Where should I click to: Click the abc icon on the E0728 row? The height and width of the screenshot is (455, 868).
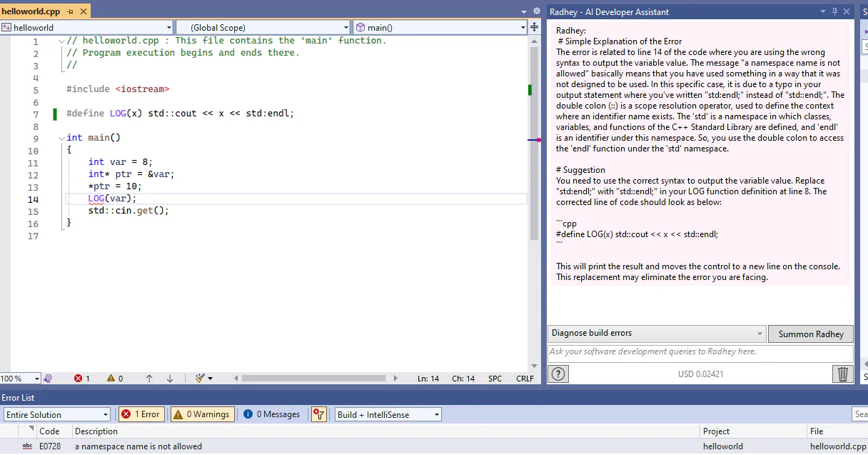27,446
